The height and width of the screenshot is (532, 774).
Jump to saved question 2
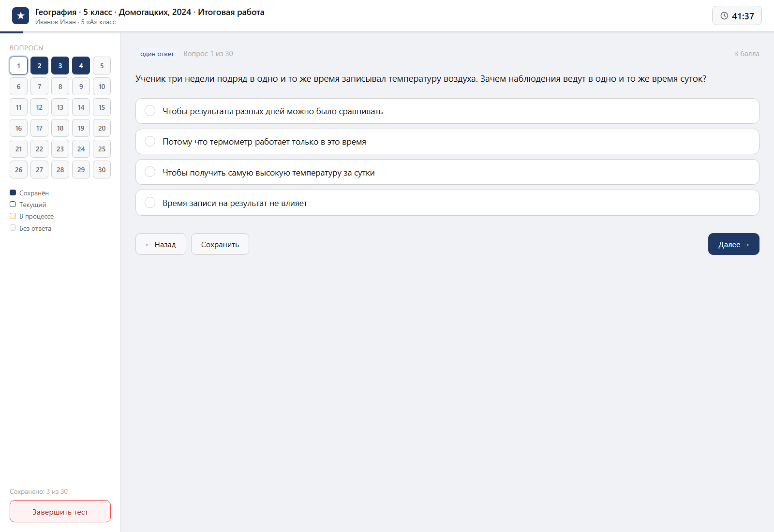click(39, 66)
